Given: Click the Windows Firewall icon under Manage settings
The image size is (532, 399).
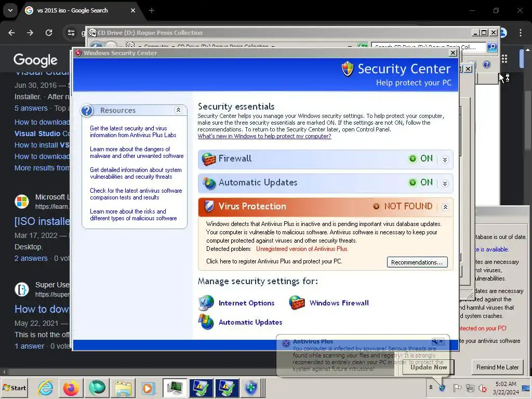Looking at the screenshot, I should (x=297, y=303).
